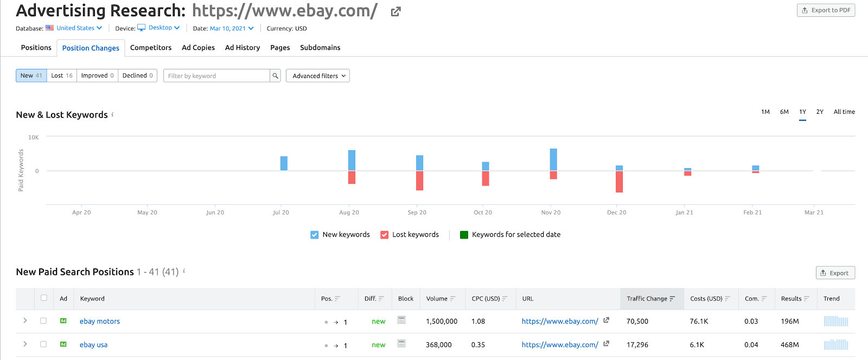The image size is (868, 360).
Task: Click the Export to PDF button
Action: click(826, 10)
